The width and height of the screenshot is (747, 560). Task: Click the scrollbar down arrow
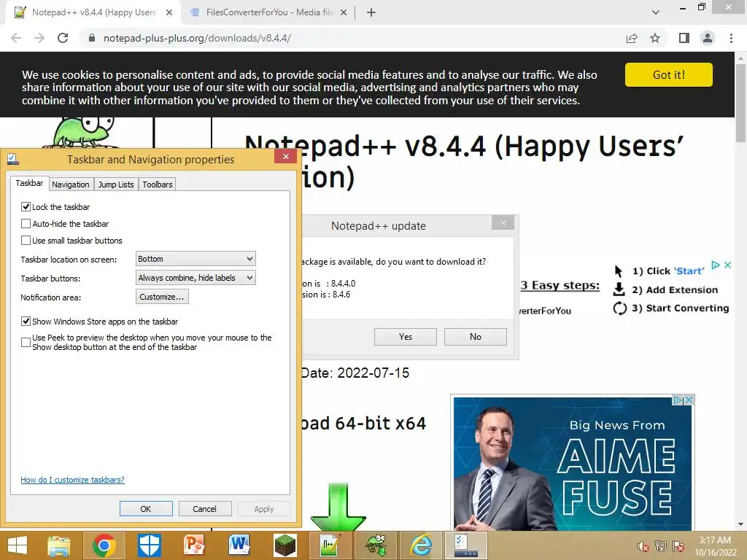click(740, 524)
